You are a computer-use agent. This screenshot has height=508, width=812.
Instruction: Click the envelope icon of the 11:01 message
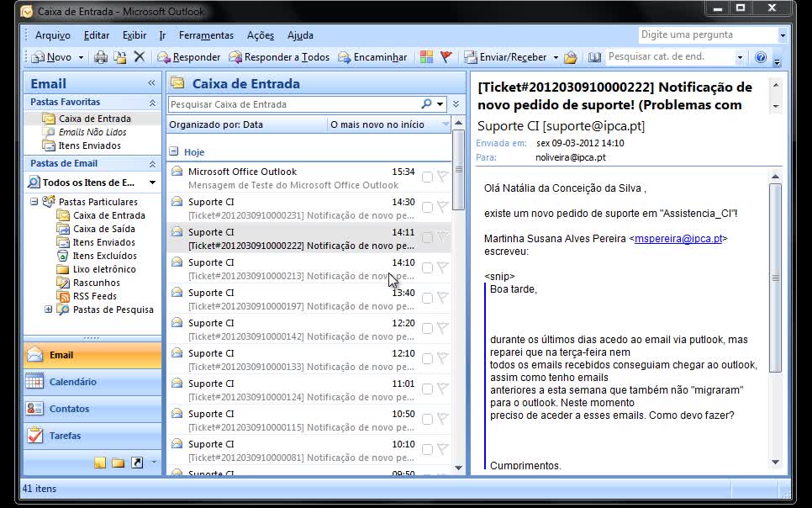pos(177,384)
